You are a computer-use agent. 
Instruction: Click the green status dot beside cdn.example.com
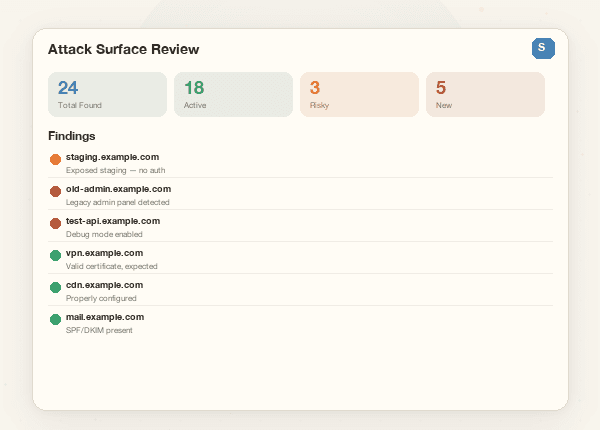point(55,287)
